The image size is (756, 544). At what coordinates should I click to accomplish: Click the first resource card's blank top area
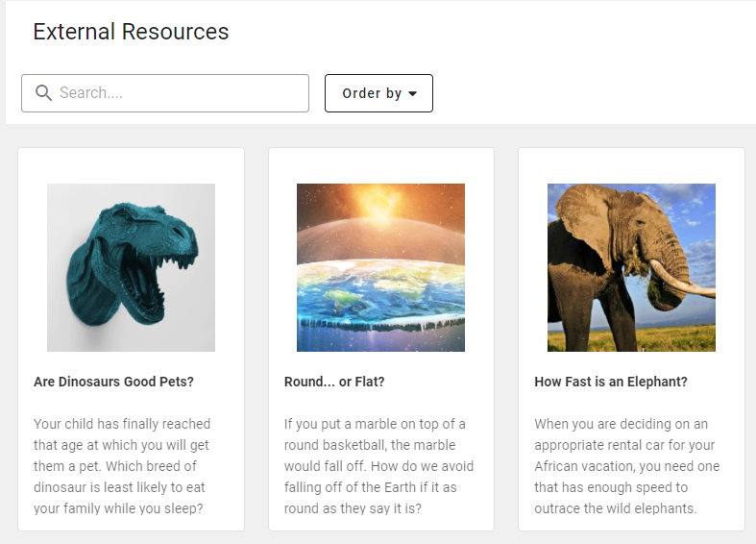(x=132, y=165)
